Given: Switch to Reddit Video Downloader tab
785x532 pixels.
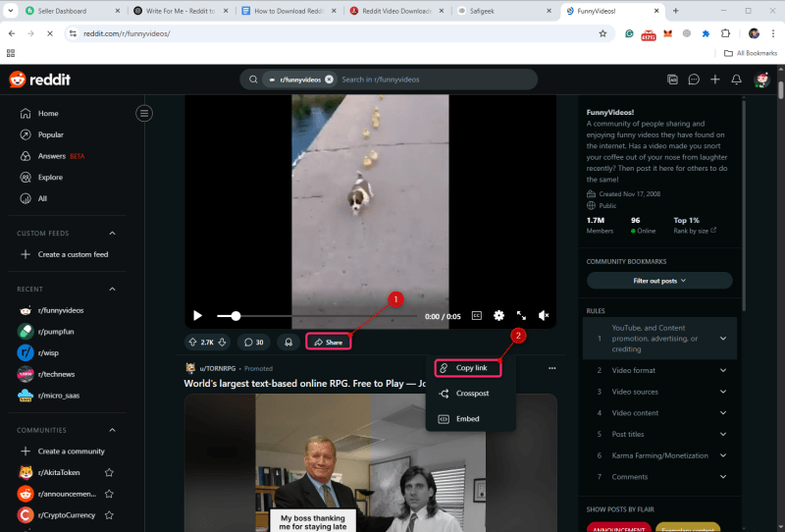Looking at the screenshot, I should pyautogui.click(x=396, y=11).
